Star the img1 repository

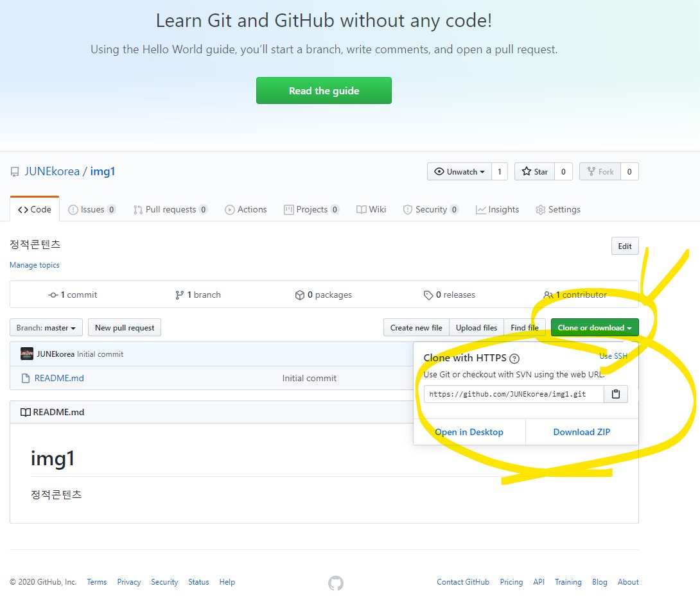click(534, 172)
